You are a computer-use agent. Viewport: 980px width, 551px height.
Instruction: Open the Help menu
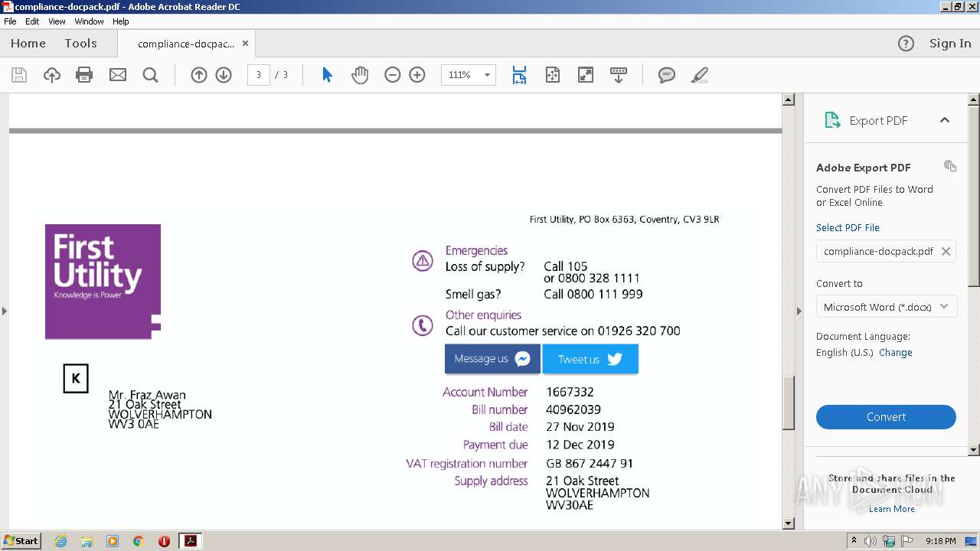pos(121,21)
